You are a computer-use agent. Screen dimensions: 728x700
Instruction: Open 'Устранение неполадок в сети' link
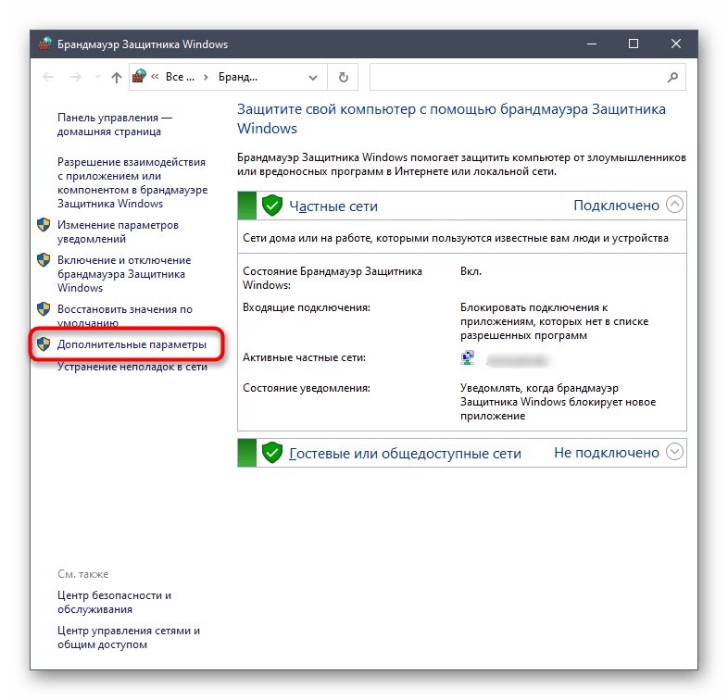[x=132, y=367]
